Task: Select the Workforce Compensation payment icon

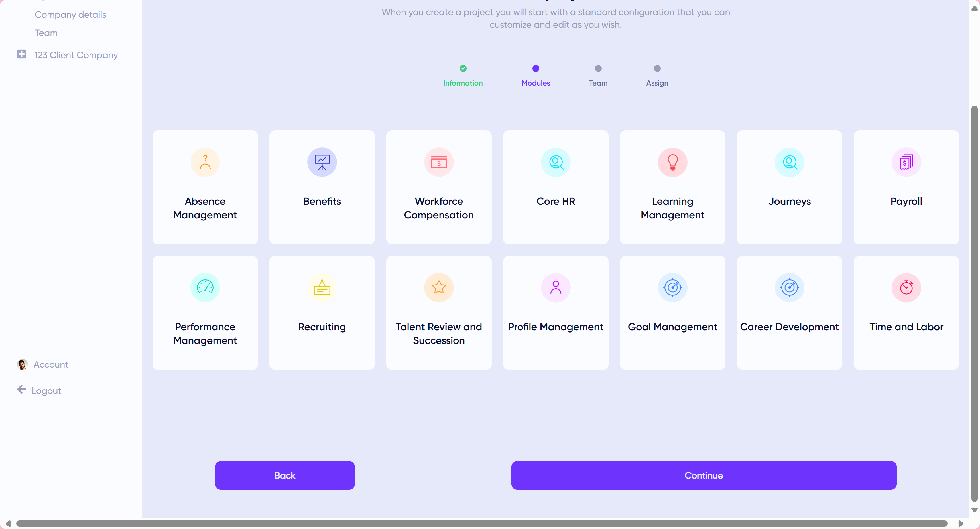Action: pos(439,162)
